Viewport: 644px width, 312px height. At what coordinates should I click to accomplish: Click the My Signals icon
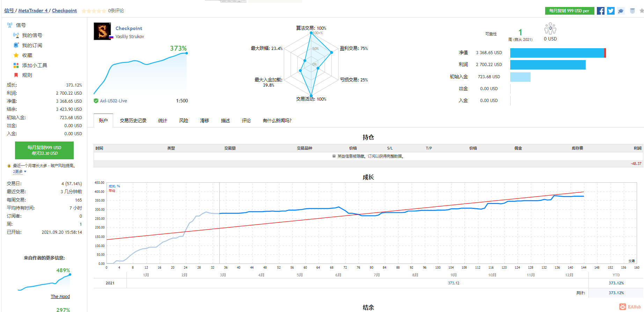click(16, 35)
